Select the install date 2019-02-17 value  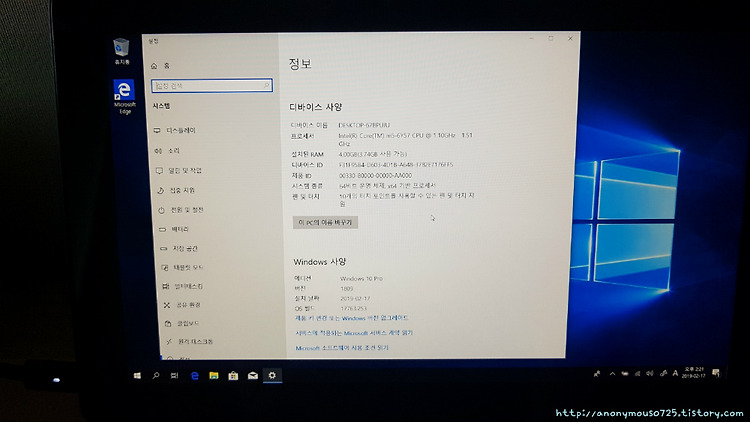pos(355,299)
